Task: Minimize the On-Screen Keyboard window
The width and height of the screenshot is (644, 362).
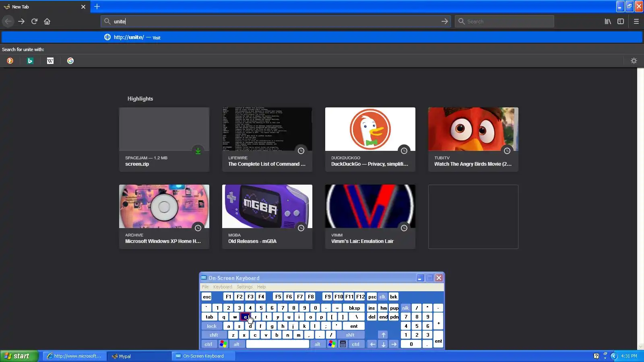Action: pyautogui.click(x=420, y=278)
